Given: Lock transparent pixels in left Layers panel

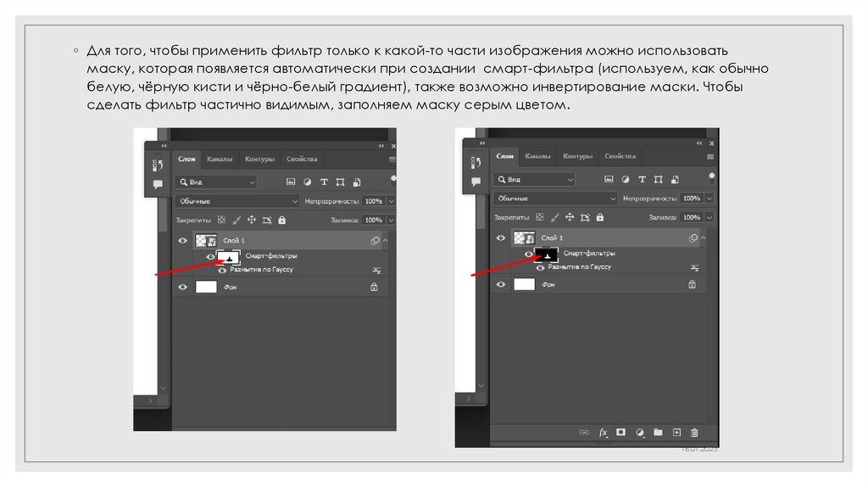Looking at the screenshot, I should coord(221,220).
